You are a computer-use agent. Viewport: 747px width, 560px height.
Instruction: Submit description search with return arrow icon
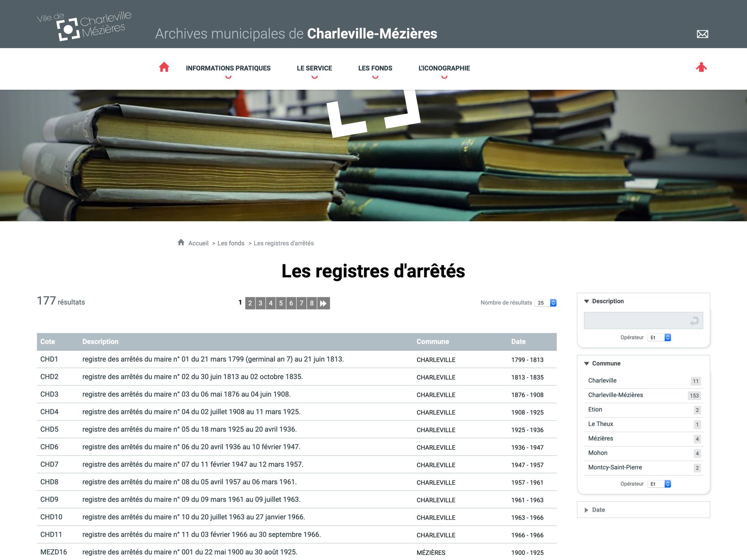click(694, 321)
